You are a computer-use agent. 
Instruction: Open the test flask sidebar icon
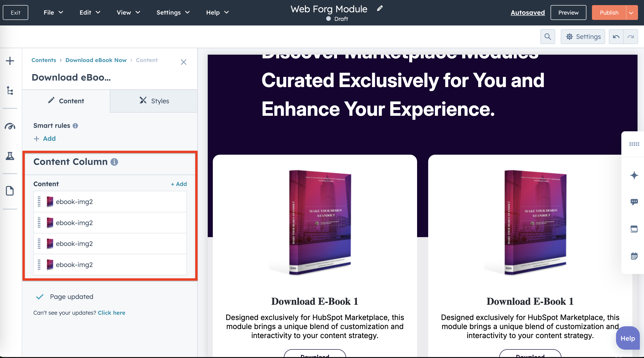pos(10,156)
